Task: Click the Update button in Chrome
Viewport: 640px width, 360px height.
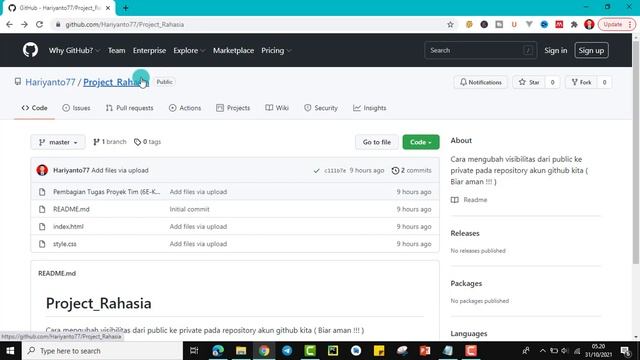Action: point(616,24)
